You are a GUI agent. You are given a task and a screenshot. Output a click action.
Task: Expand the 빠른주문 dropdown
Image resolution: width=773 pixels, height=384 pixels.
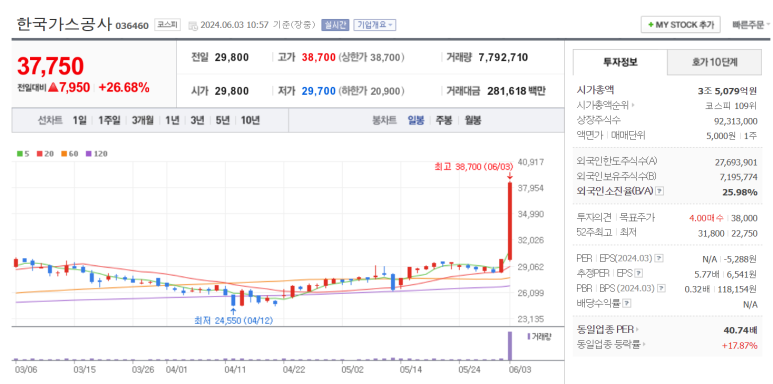pos(751,24)
